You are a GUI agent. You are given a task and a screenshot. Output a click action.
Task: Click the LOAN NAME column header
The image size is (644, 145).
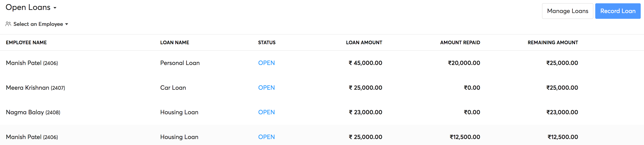coord(174,42)
